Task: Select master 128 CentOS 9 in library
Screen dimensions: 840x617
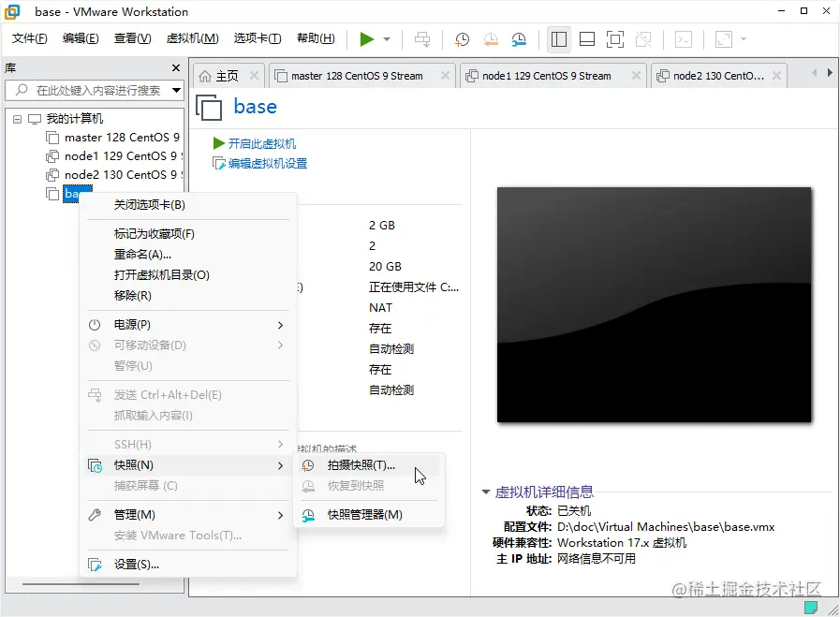Action: 113,138
